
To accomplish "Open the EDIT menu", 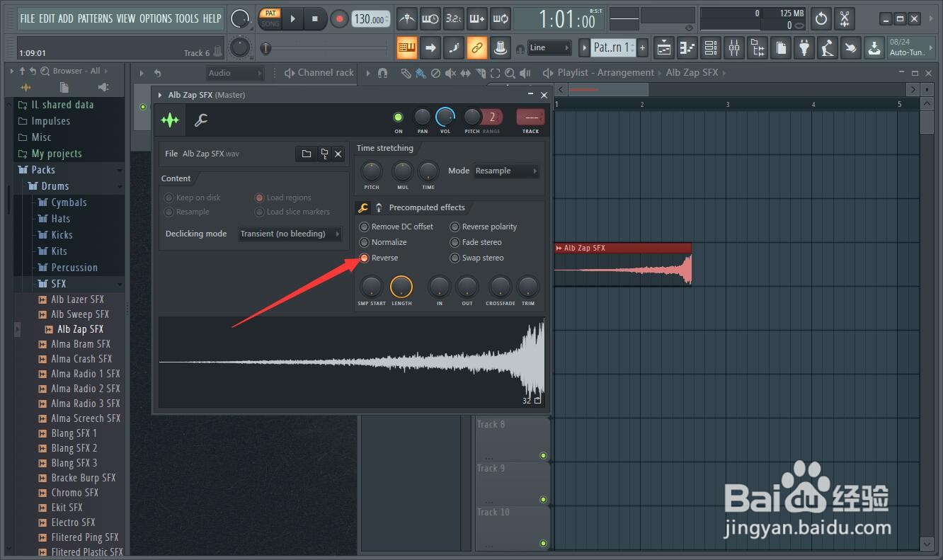I will (47, 18).
